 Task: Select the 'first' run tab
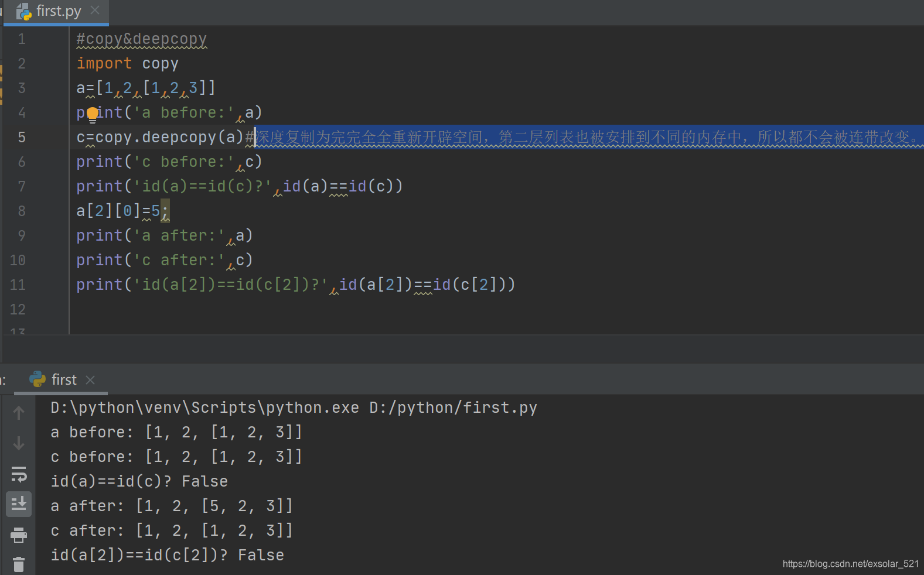pos(61,379)
